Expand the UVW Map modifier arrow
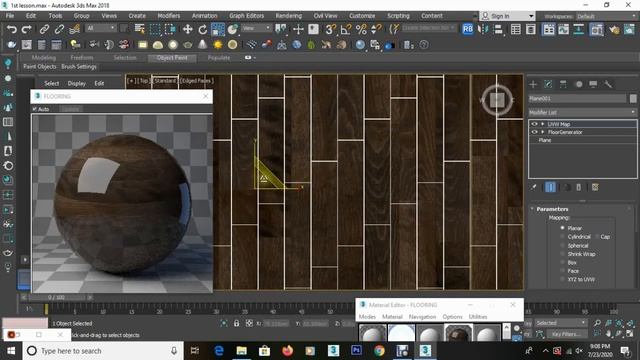The width and height of the screenshot is (640, 360). point(542,124)
